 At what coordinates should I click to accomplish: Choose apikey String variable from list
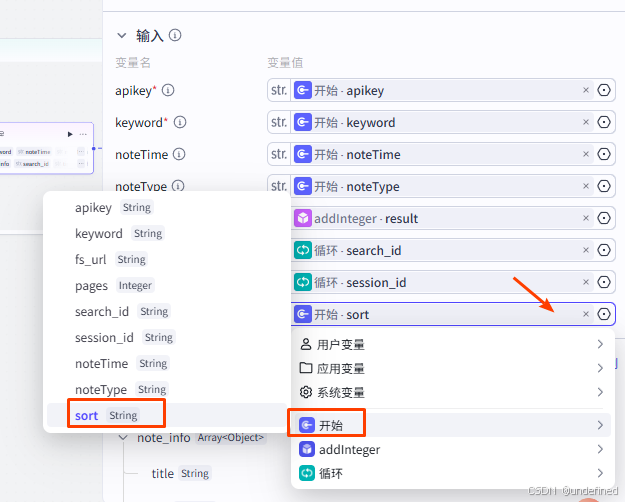click(x=167, y=207)
